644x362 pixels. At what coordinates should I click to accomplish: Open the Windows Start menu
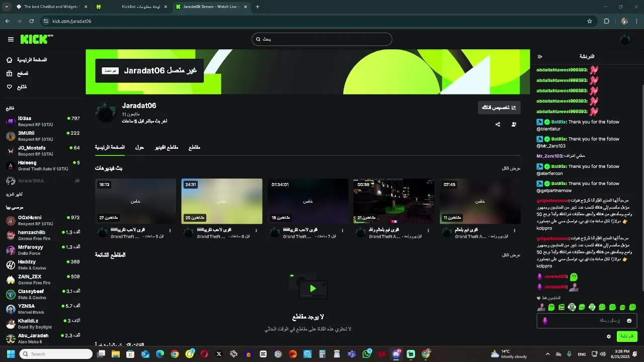11,354
